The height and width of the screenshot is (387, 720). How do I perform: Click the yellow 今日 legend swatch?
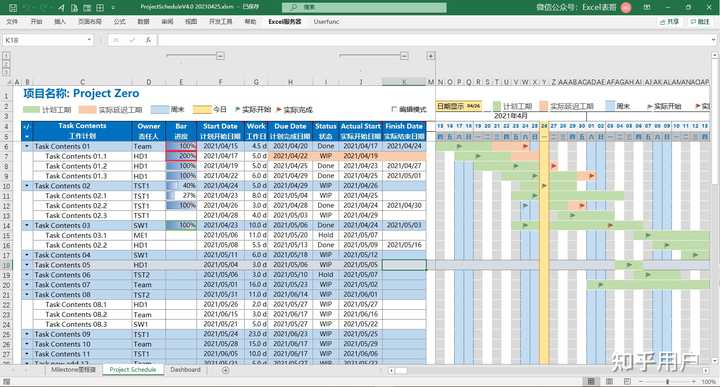coord(202,110)
